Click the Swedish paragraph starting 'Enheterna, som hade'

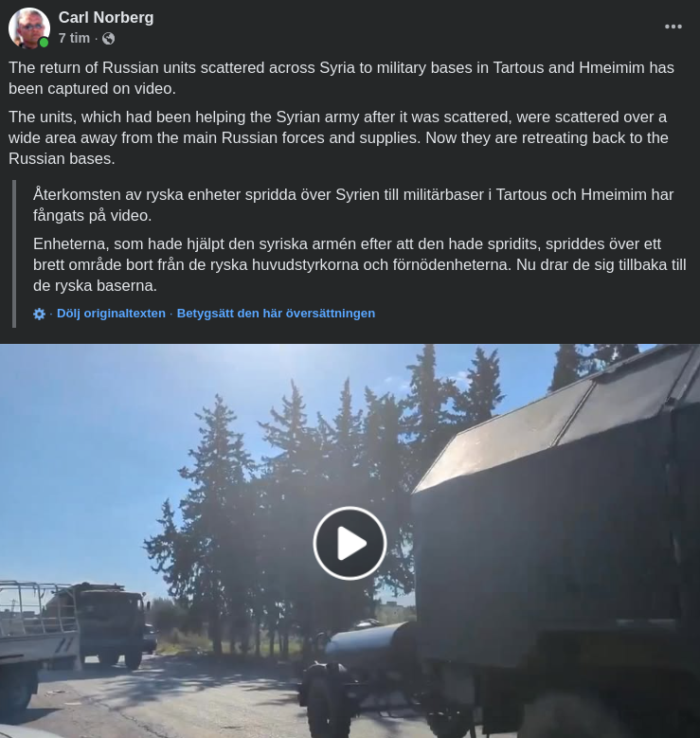pos(360,264)
